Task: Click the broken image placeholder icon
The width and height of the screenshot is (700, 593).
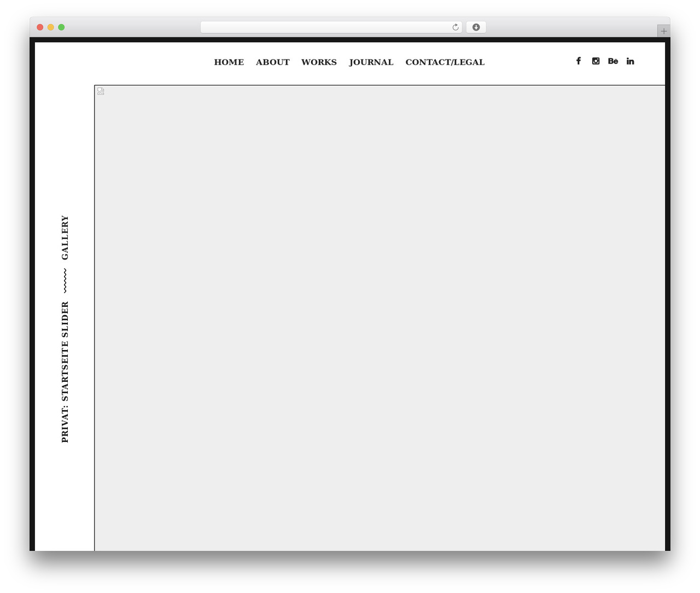Action: coord(101,91)
